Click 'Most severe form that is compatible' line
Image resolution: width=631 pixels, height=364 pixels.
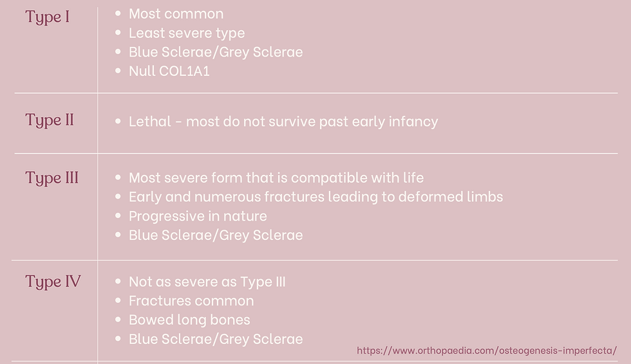pyautogui.click(x=276, y=177)
